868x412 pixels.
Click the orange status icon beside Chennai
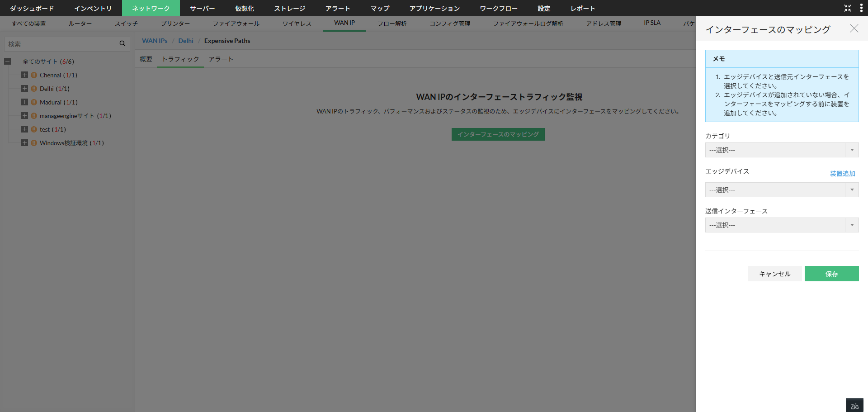34,75
